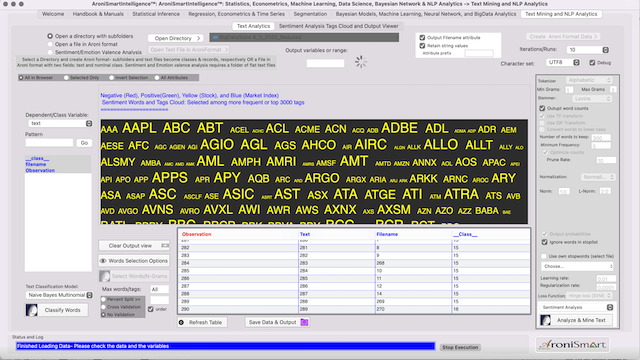The width and height of the screenshot is (640, 360).
Task: Toggle Output Filename attribute checkbox
Action: pos(422,38)
